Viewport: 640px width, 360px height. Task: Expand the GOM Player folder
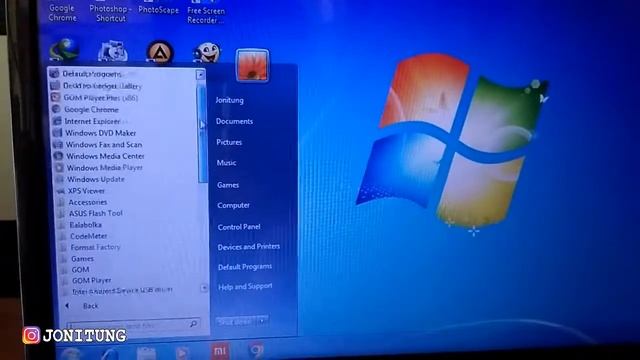pos(91,280)
